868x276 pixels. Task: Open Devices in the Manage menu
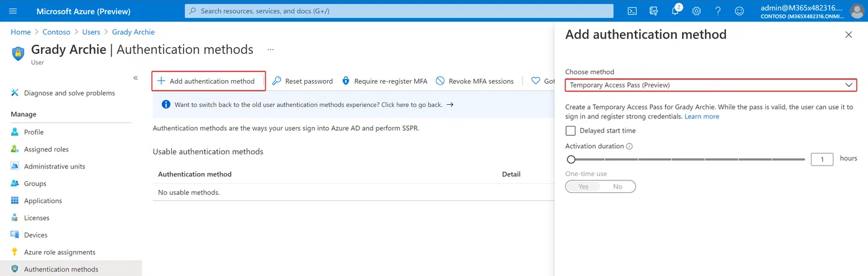click(x=36, y=235)
